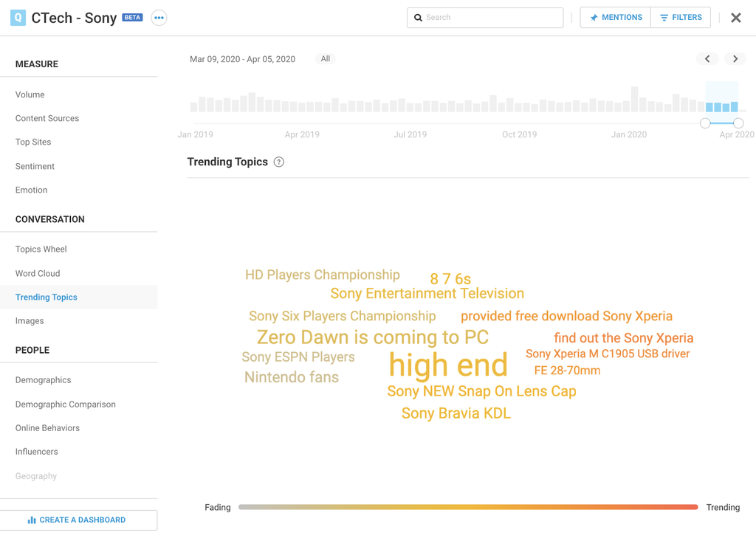Click the Q app logo icon
The image size is (756, 544).
pyautogui.click(x=18, y=18)
